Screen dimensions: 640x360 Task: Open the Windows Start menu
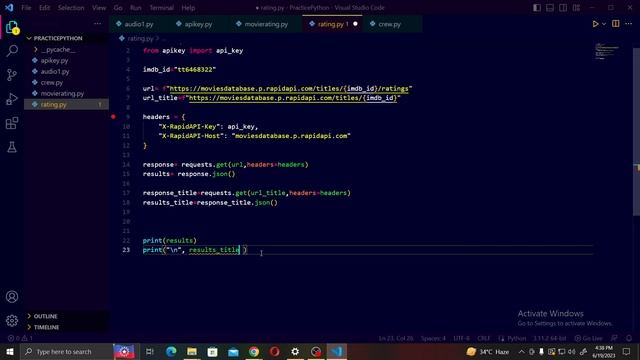pyautogui.click(x=9, y=351)
